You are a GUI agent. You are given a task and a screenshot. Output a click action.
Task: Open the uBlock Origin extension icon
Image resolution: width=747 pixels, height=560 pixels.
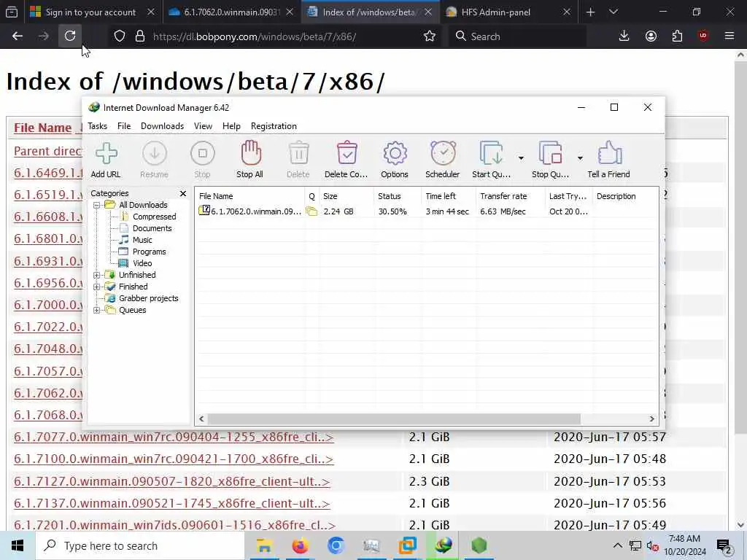pyautogui.click(x=703, y=36)
